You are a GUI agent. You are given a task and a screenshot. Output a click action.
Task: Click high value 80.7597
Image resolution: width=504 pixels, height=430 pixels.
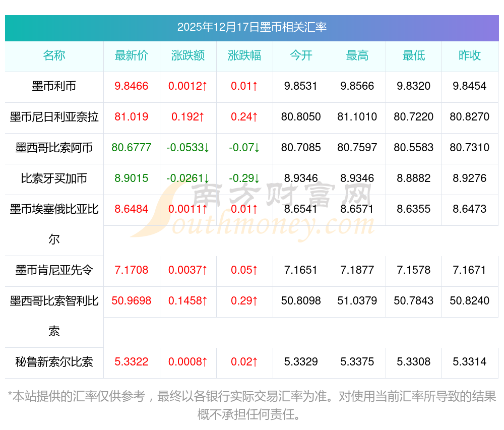[357, 148]
